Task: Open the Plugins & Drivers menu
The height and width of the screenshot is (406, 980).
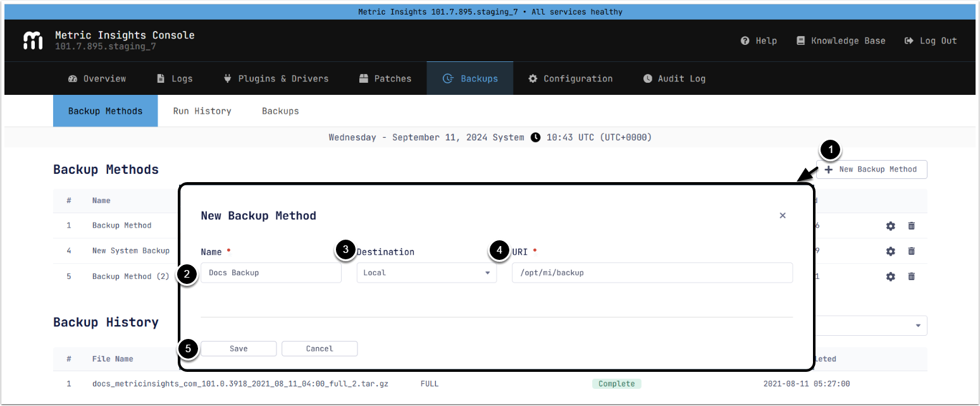Action: [276, 78]
